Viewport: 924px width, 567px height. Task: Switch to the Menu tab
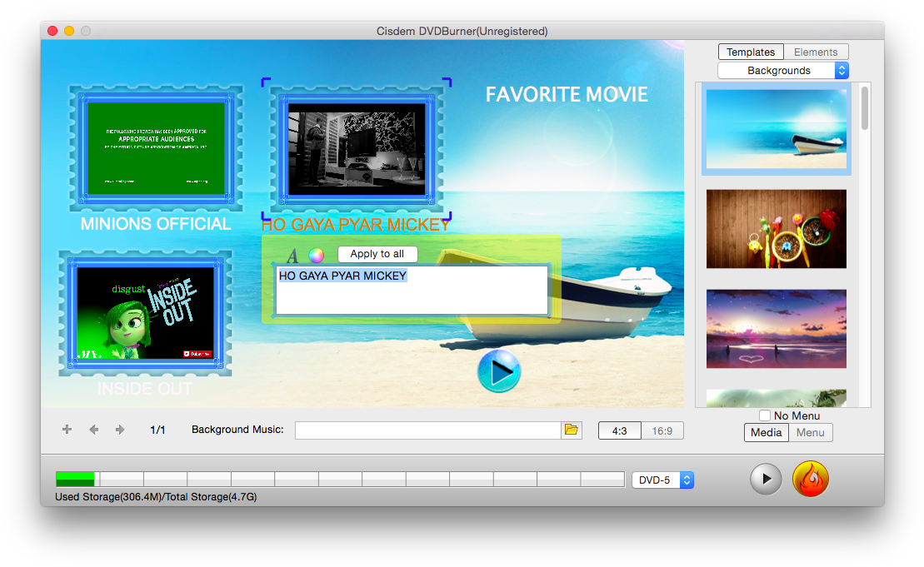coord(810,432)
